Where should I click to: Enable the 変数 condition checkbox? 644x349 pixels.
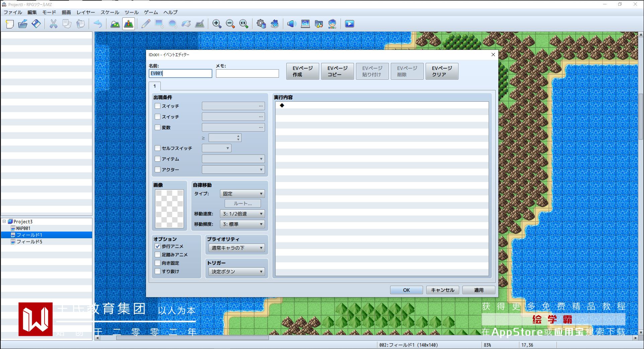click(158, 127)
